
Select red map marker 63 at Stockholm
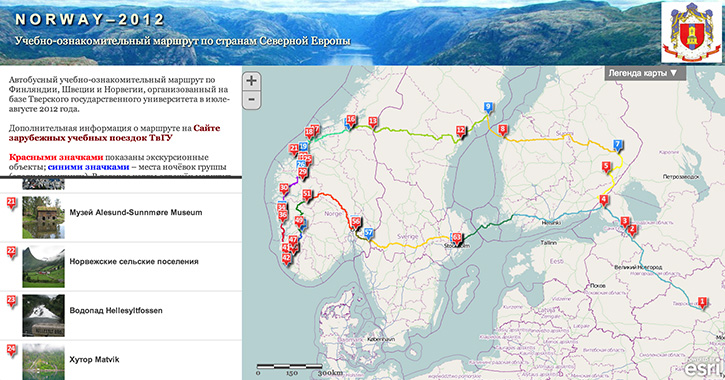coord(457,239)
